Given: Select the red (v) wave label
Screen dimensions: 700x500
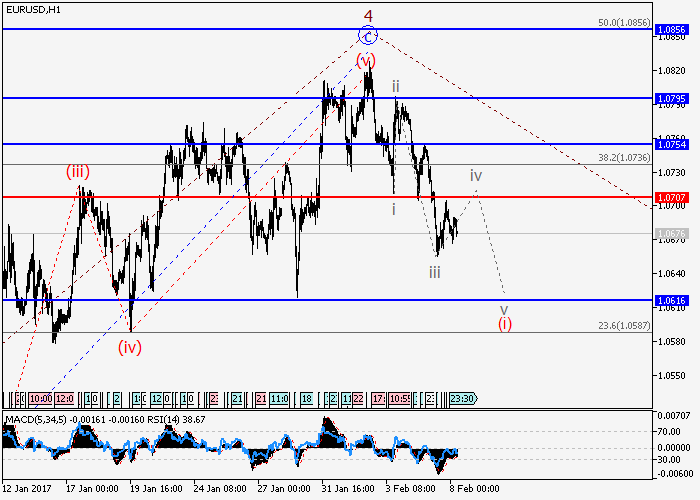Looking at the screenshot, I should [x=366, y=60].
